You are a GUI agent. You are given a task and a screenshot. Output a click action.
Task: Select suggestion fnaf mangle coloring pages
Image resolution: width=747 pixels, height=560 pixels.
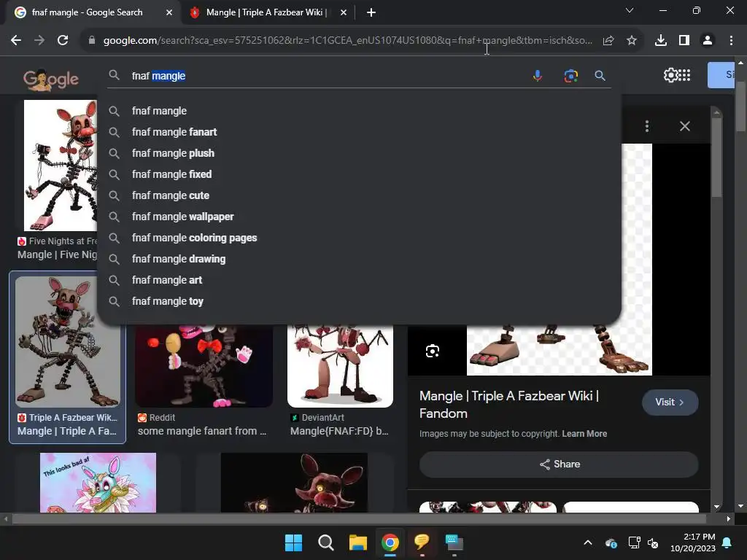(x=359, y=238)
